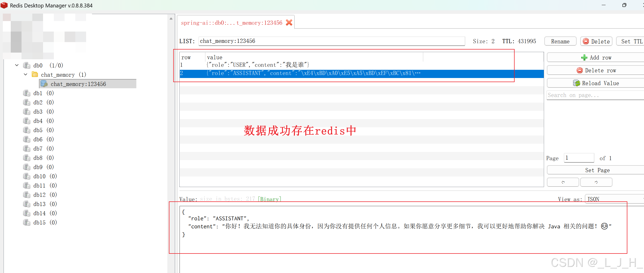Click the TTL: 431995 label

point(519,41)
